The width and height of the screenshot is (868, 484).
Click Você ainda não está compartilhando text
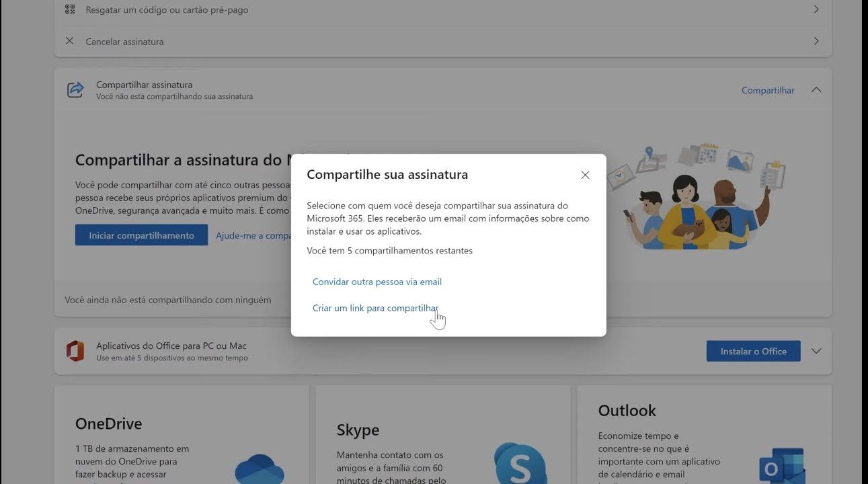pos(168,300)
